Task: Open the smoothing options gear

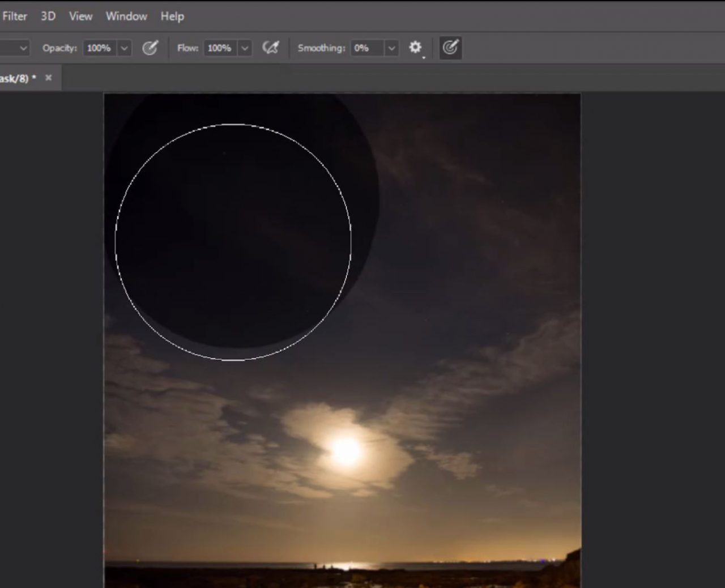Action: coord(415,48)
